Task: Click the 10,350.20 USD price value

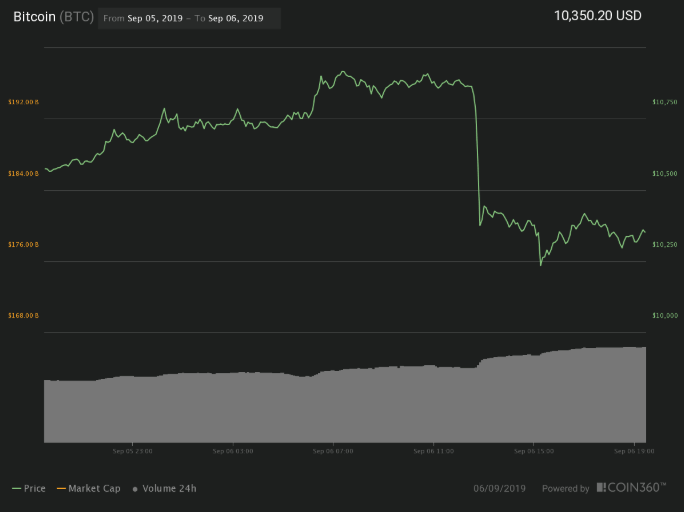Action: 598,16
